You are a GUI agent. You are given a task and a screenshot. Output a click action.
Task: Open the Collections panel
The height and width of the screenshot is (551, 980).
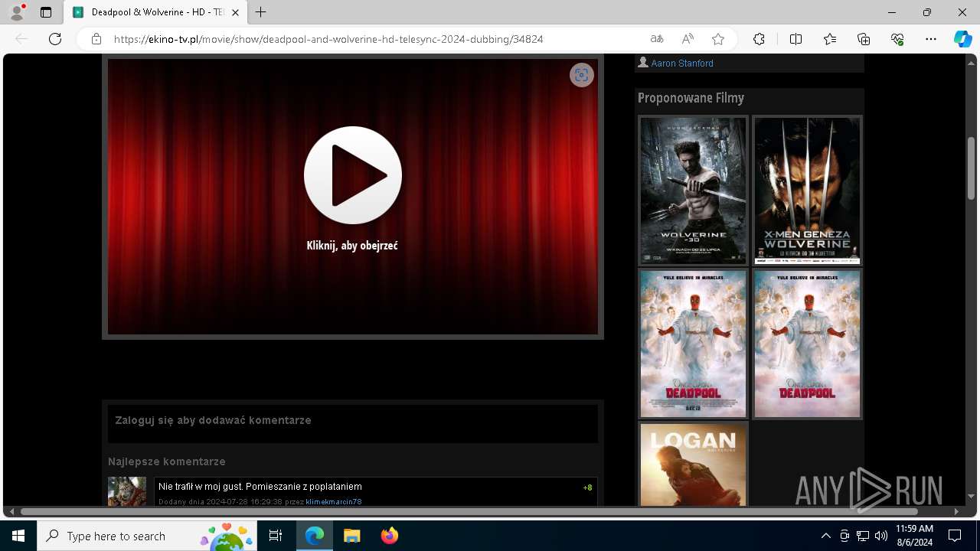[864, 39]
